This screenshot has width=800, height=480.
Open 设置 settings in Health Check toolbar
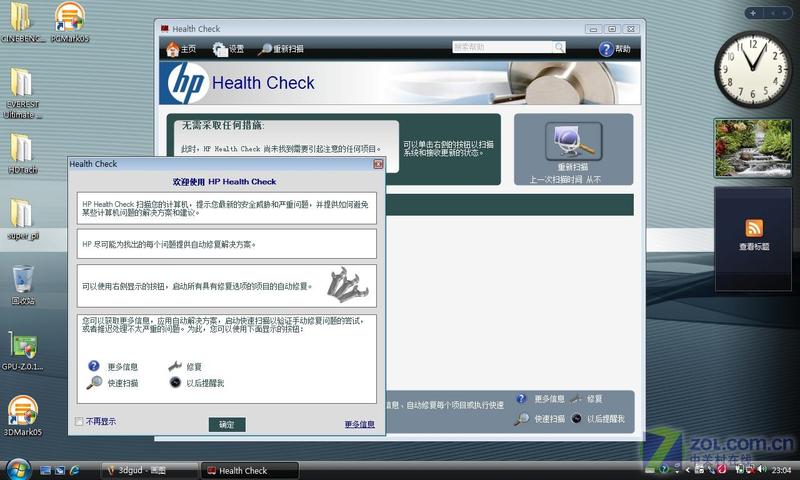point(228,49)
